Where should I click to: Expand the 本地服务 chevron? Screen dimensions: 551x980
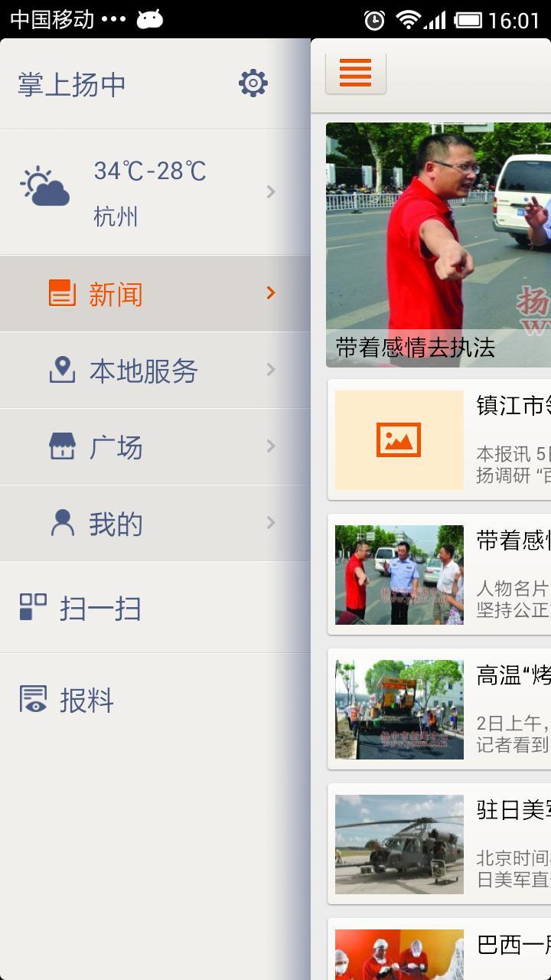click(x=271, y=369)
